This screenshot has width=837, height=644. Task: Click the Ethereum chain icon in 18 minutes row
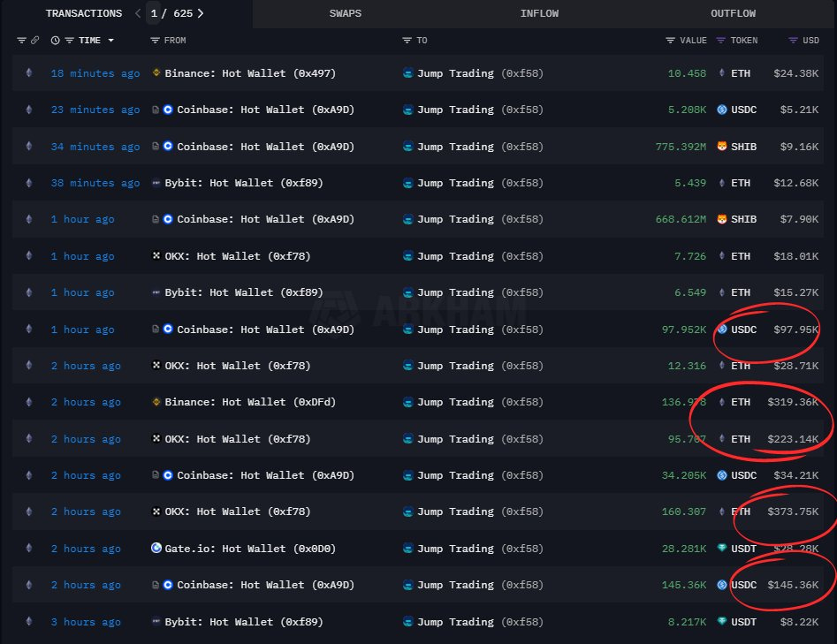(x=29, y=72)
